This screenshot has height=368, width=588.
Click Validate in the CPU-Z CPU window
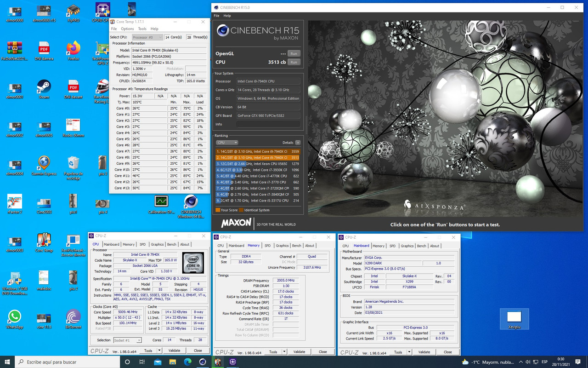click(174, 351)
